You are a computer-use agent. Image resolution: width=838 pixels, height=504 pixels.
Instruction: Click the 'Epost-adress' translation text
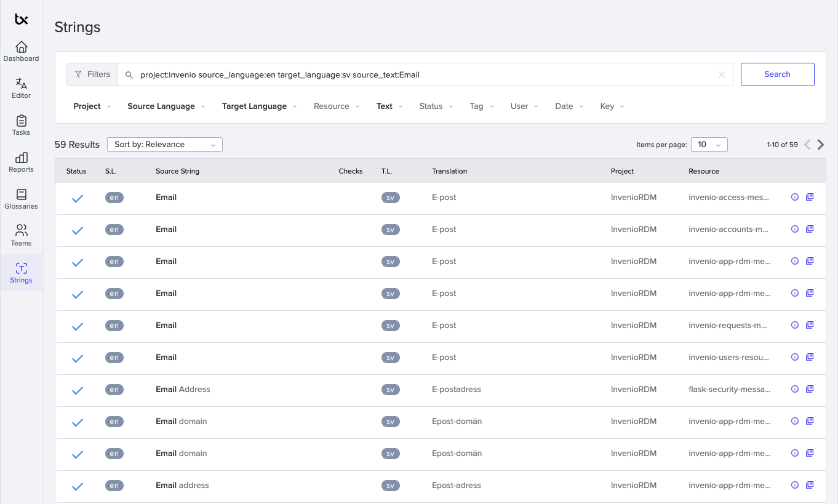point(457,485)
